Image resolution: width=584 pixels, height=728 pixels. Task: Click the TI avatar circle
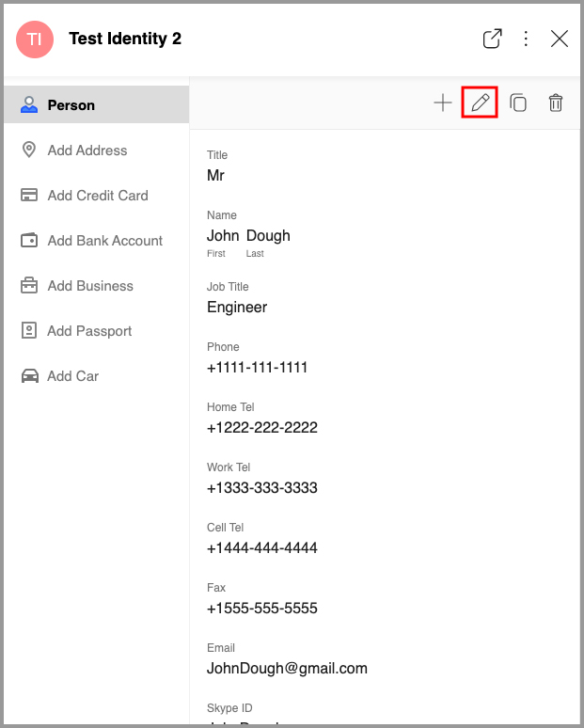[35, 39]
